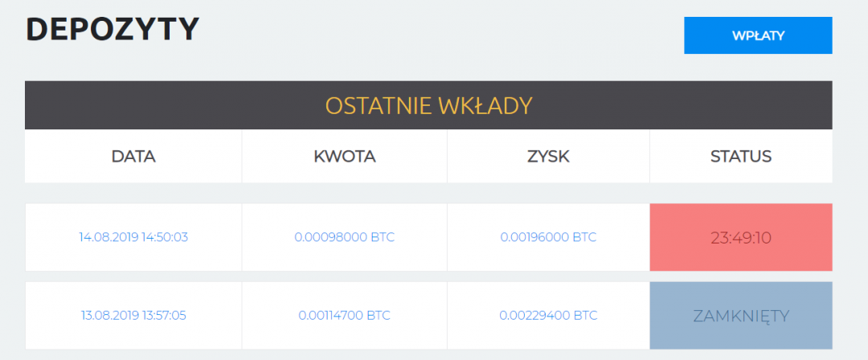Click the date 13.08.2019 in second row
Screen dimensions: 868x360
[x=108, y=315]
